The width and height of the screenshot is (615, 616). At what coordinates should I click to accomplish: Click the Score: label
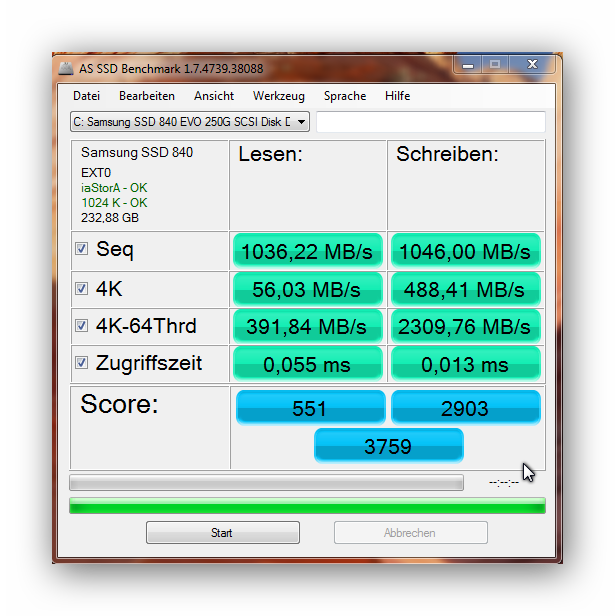click(x=119, y=404)
